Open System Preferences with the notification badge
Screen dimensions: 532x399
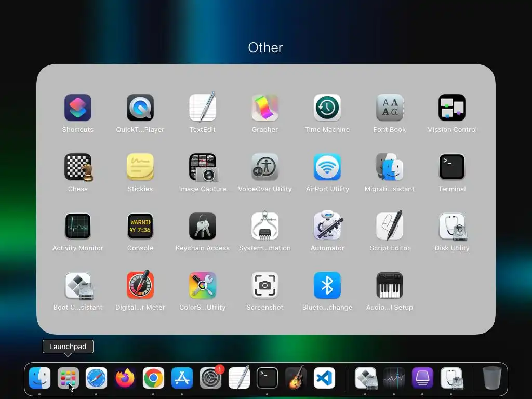tap(211, 378)
